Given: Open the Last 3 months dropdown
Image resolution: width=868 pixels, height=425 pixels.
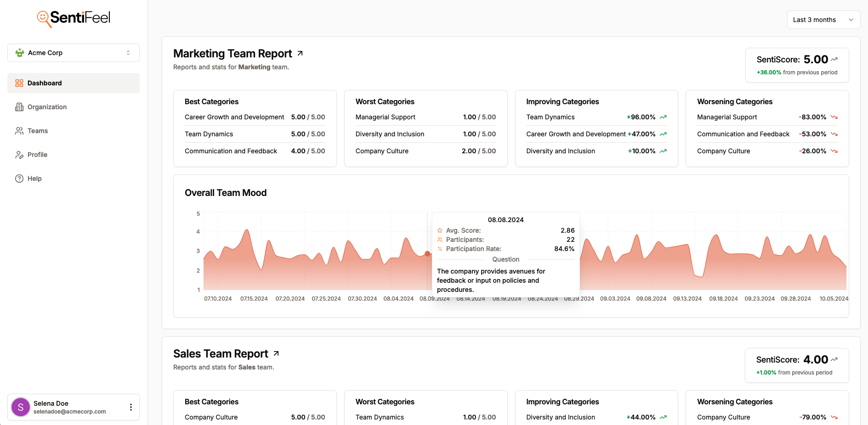Looking at the screenshot, I should click(x=823, y=20).
